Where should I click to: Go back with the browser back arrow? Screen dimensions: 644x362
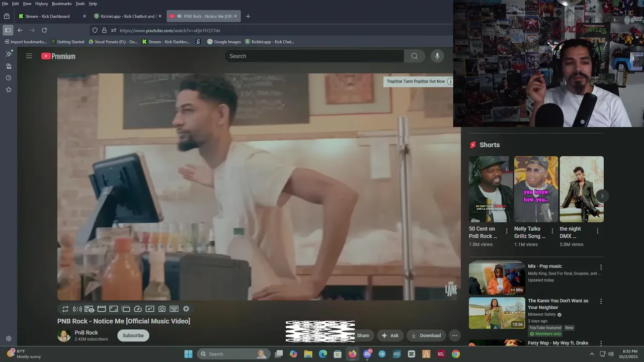[x=20, y=30]
